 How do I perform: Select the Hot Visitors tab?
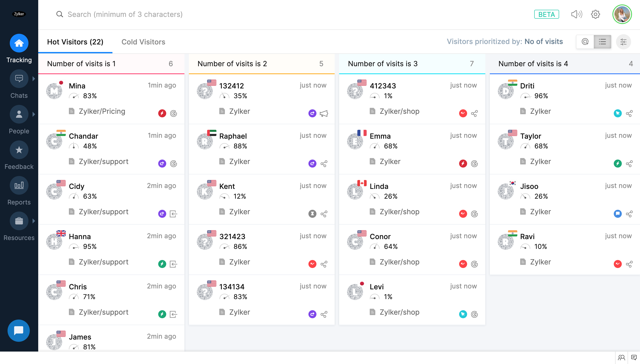75,42
